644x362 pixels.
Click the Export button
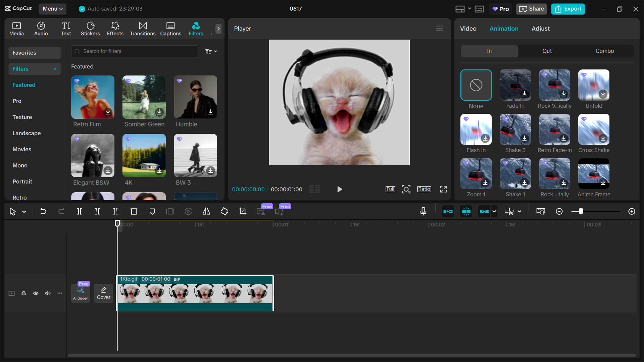pyautogui.click(x=567, y=9)
